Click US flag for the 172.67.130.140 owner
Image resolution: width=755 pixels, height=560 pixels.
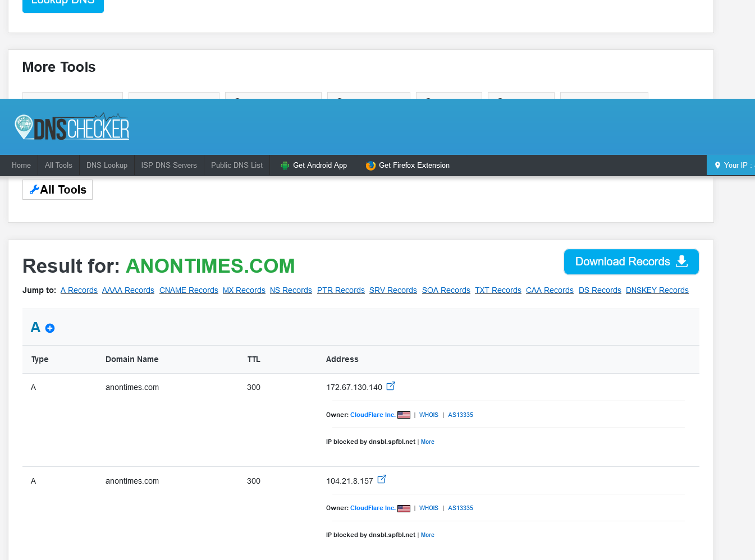pos(404,415)
